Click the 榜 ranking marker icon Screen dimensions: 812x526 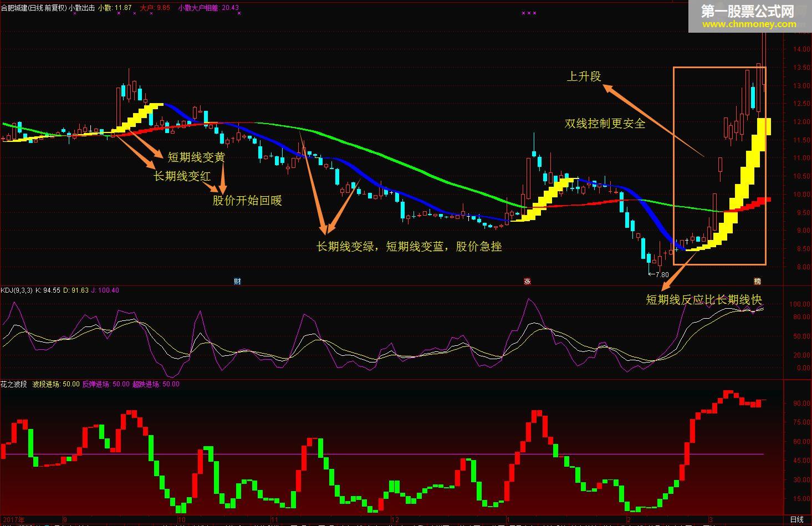click(757, 282)
